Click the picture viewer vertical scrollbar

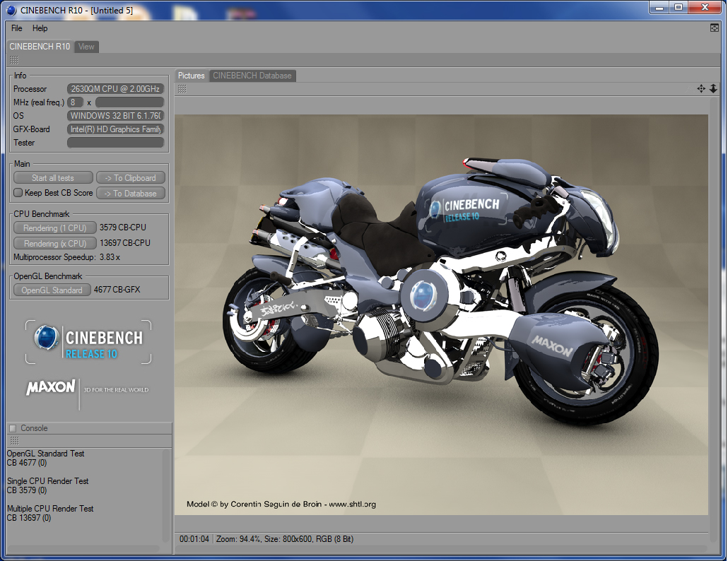click(714, 320)
